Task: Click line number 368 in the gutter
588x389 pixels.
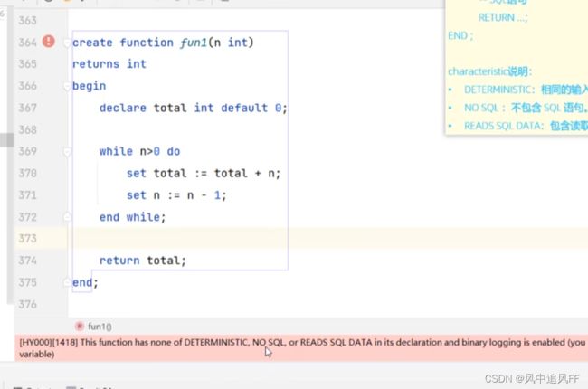Action: [28, 129]
